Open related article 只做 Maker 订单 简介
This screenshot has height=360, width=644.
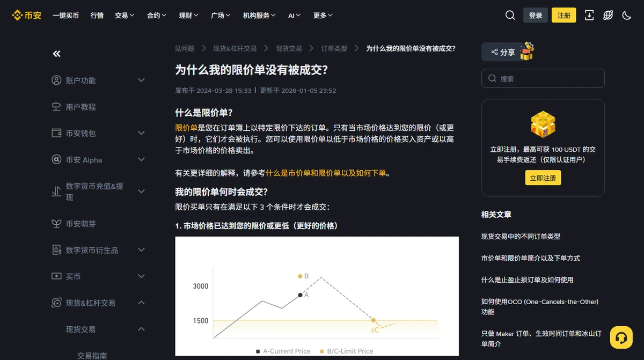click(x=541, y=339)
